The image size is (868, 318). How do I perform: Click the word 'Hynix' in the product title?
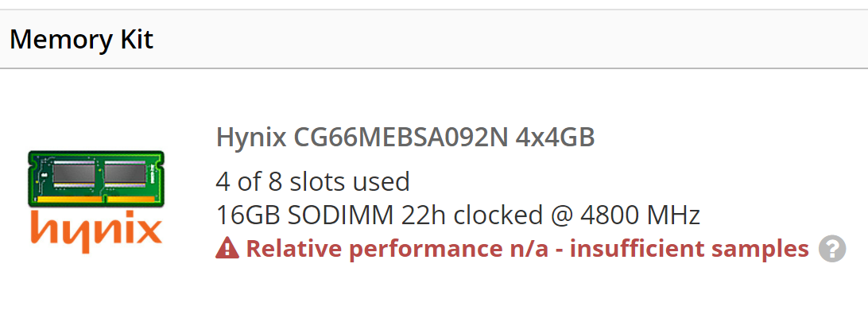coord(251,138)
